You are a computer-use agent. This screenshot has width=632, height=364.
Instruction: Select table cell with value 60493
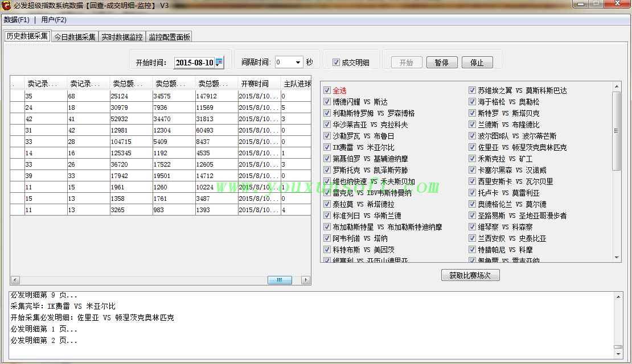tap(216, 130)
